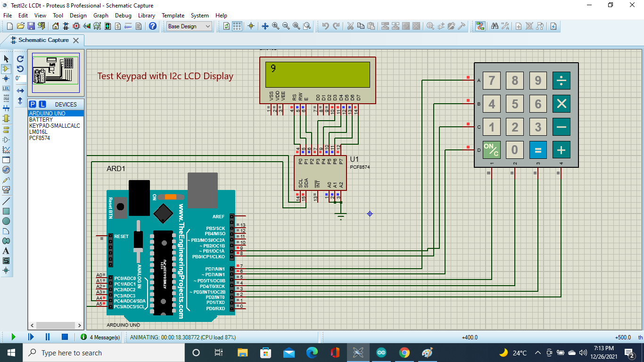
Task: Click the Redraw display icon
Action: tap(227, 26)
